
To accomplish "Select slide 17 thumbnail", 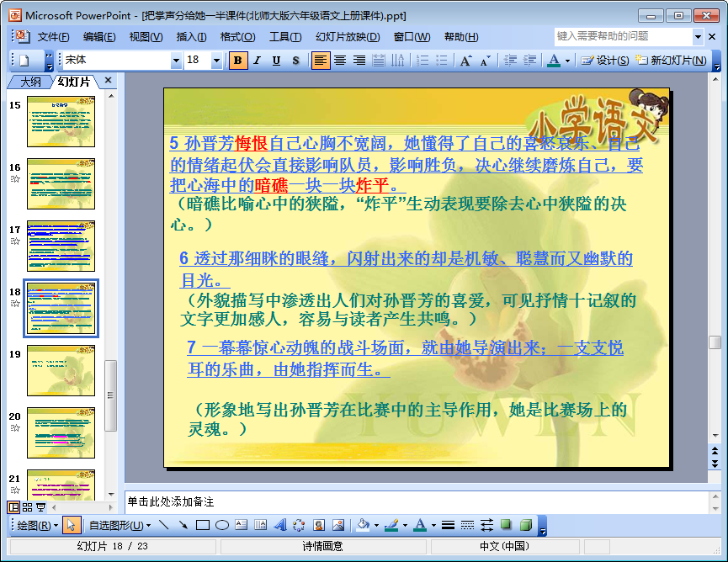I will tap(61, 246).
